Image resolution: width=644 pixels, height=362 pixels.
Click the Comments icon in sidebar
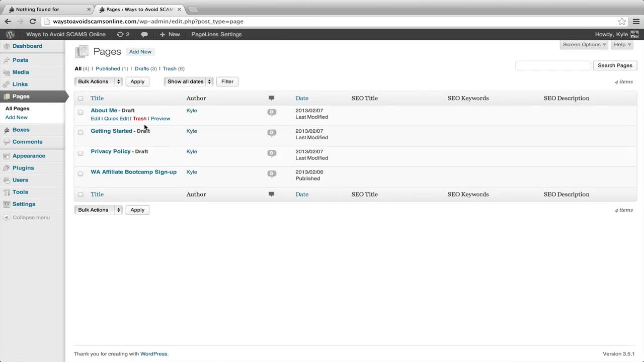coord(7,142)
